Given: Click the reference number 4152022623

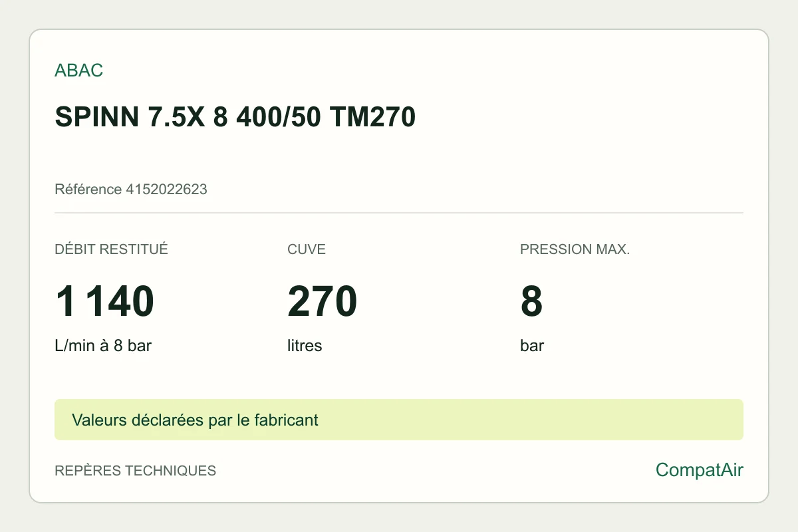Looking at the screenshot, I should 166,190.
